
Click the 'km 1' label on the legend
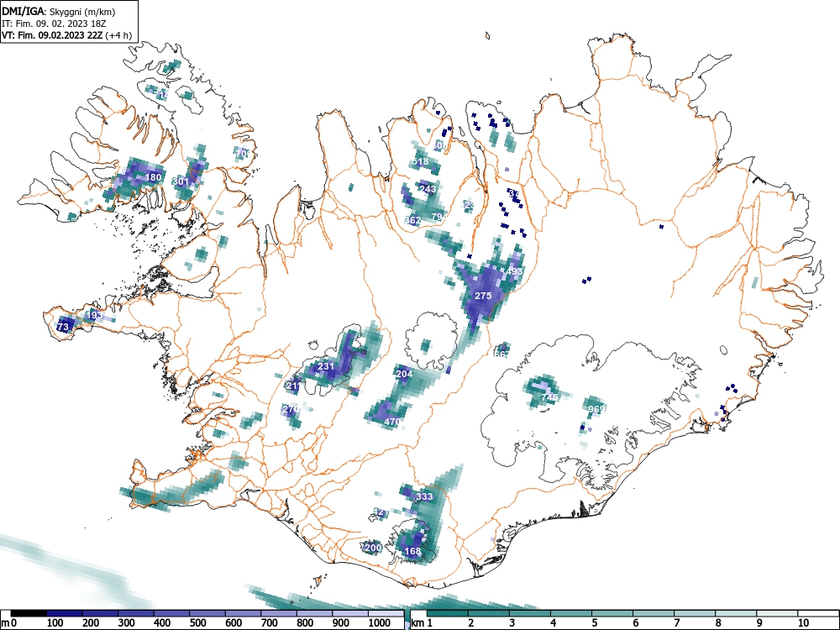[423, 623]
